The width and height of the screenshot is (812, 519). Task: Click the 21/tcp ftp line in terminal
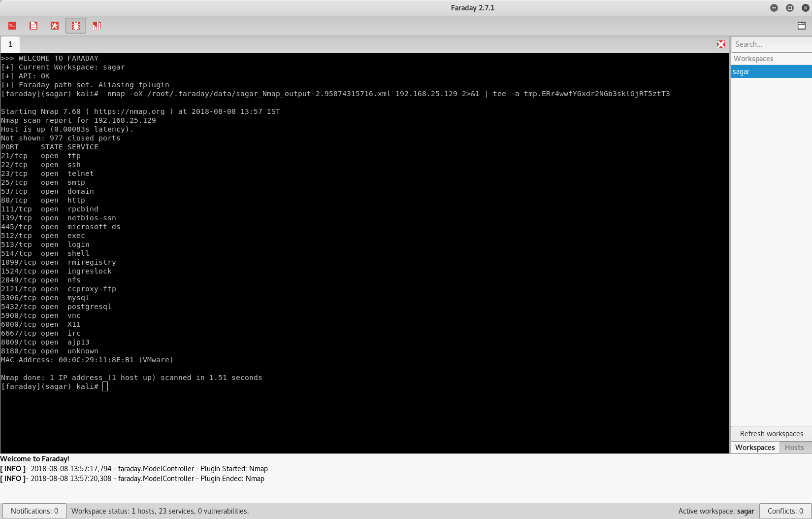coord(41,156)
